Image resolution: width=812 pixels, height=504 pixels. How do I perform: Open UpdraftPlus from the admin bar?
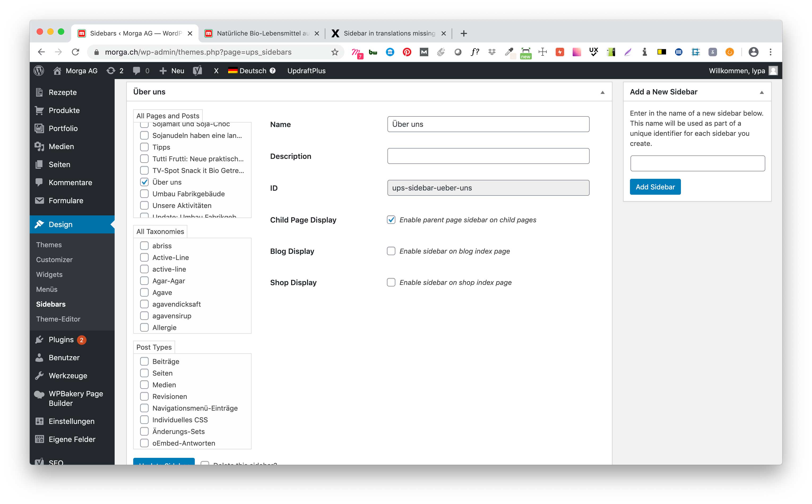[x=306, y=71]
